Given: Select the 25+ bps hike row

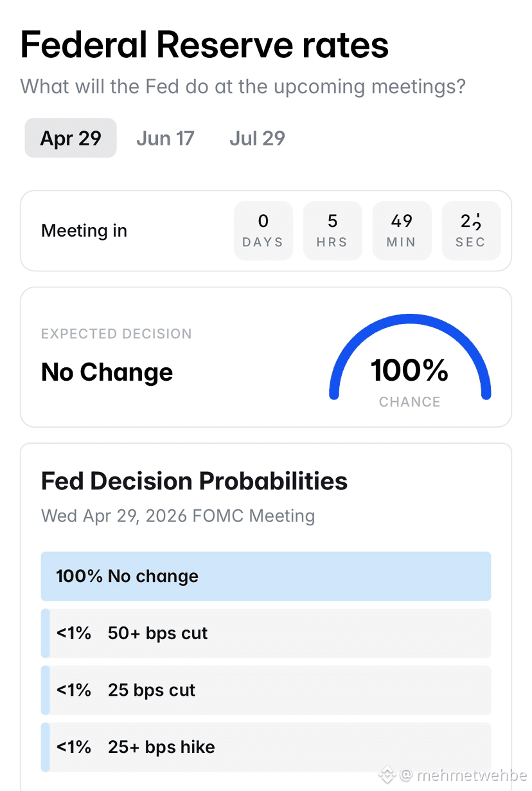Looking at the screenshot, I should point(266,747).
